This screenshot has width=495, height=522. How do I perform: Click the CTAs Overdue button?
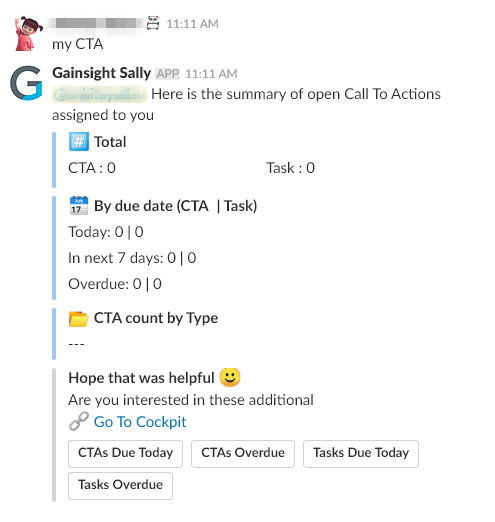point(243,454)
